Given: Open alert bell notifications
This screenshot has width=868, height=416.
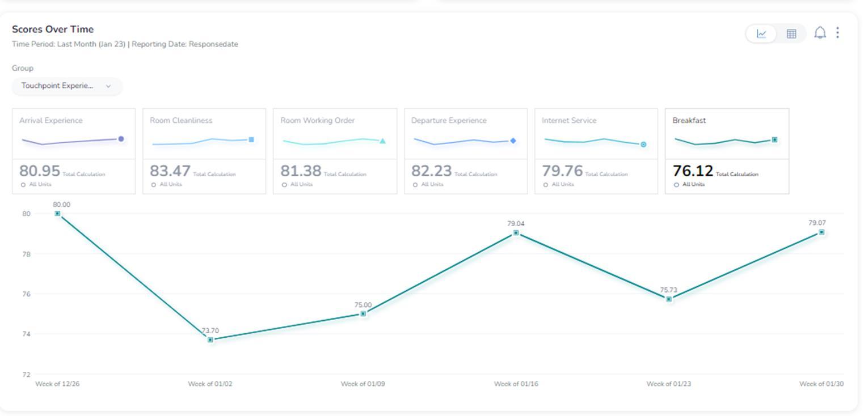Looking at the screenshot, I should coord(820,33).
